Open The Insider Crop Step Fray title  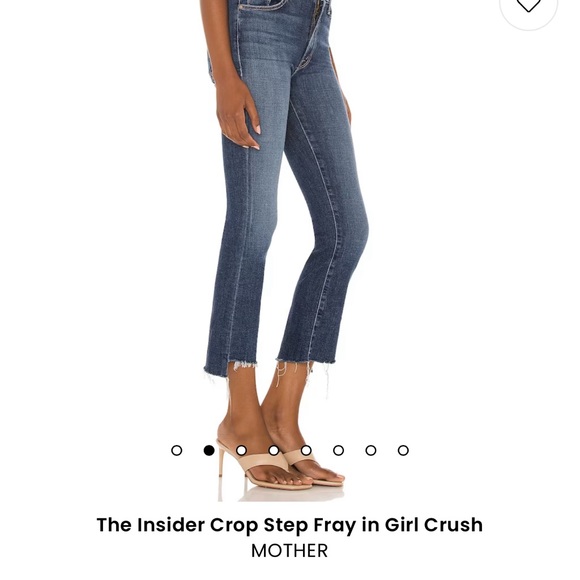click(x=290, y=525)
